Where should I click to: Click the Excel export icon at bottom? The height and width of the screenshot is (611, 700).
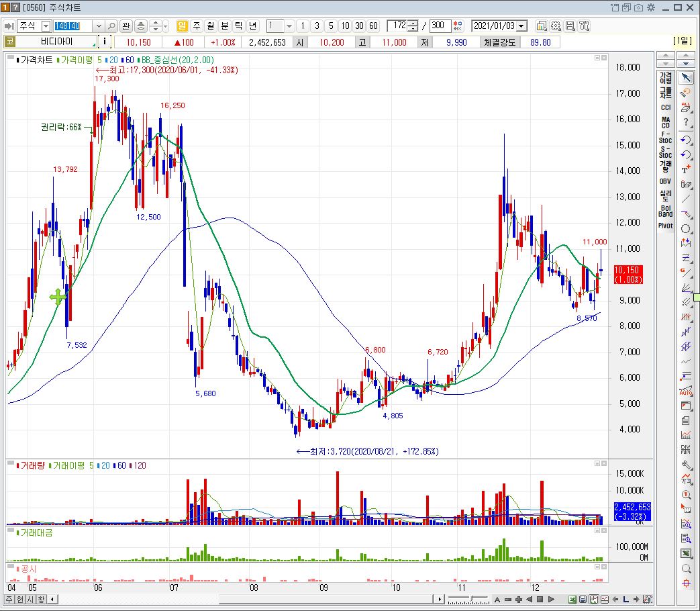pyautogui.click(x=572, y=600)
